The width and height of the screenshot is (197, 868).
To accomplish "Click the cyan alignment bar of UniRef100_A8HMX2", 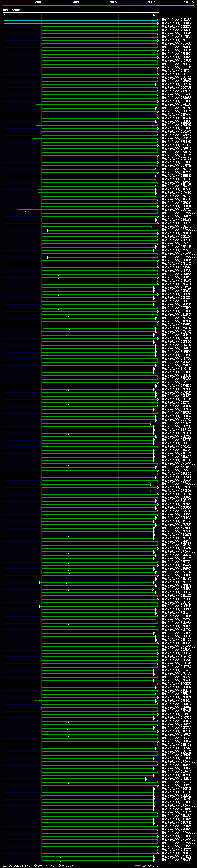I will click(81, 24).
